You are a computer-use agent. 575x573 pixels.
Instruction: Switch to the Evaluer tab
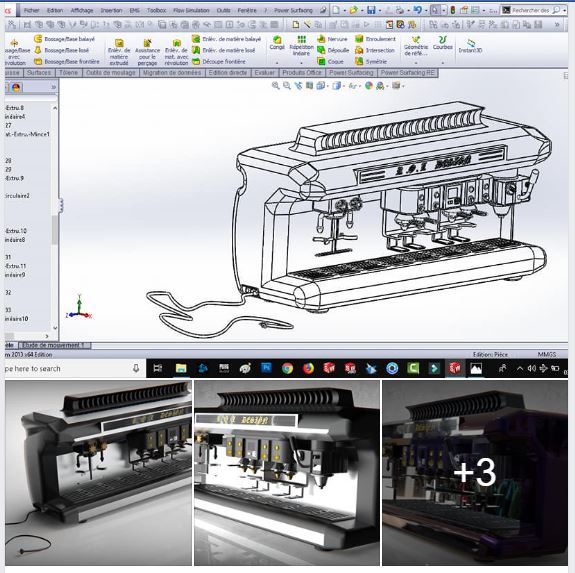coord(264,73)
